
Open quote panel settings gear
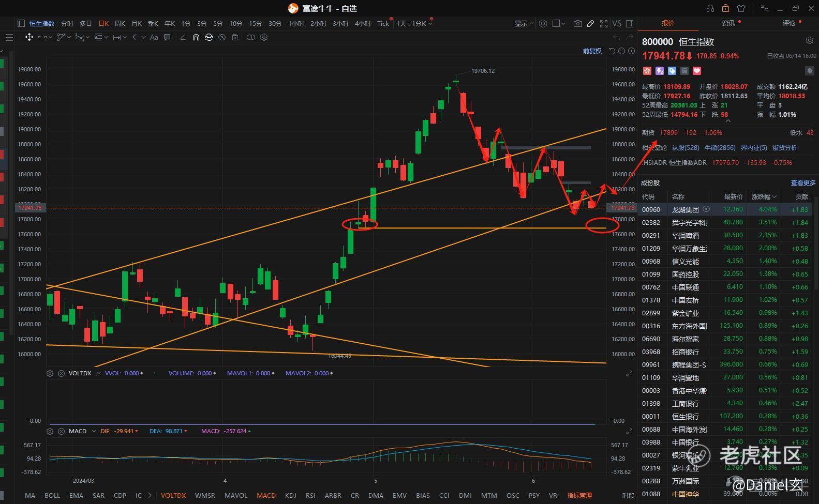click(810, 40)
